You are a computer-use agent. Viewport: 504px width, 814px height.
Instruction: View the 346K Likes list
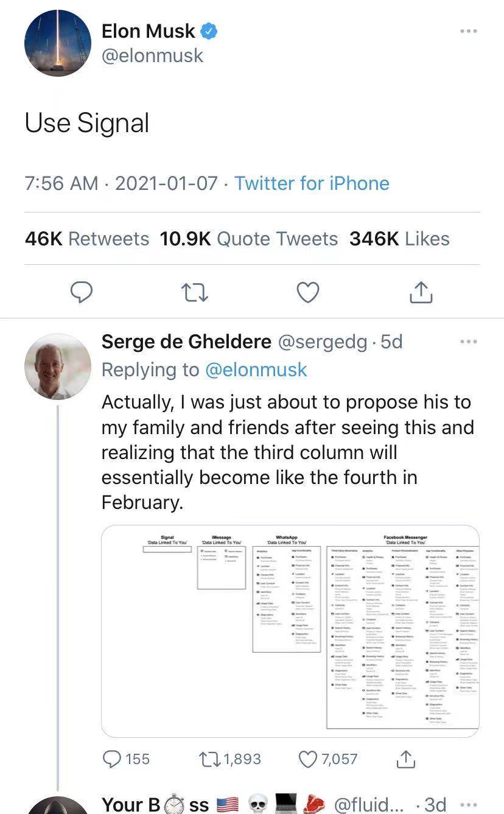(x=399, y=239)
